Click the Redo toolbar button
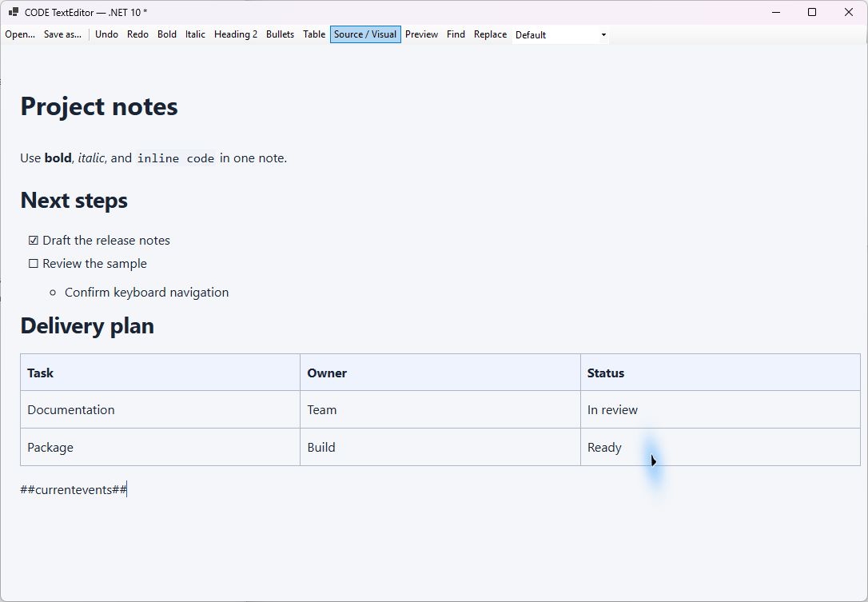This screenshot has width=868, height=602. point(137,34)
